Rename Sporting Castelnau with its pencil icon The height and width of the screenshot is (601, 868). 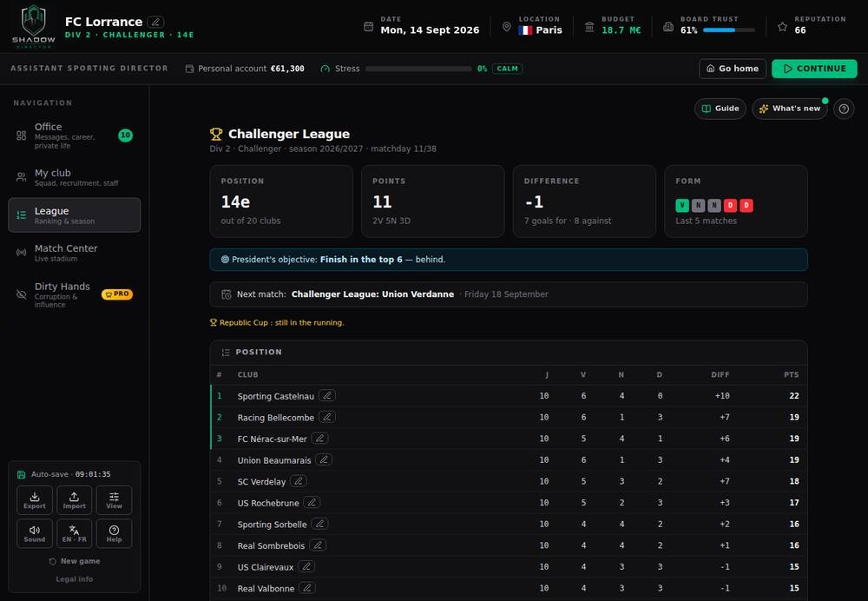[x=327, y=395]
